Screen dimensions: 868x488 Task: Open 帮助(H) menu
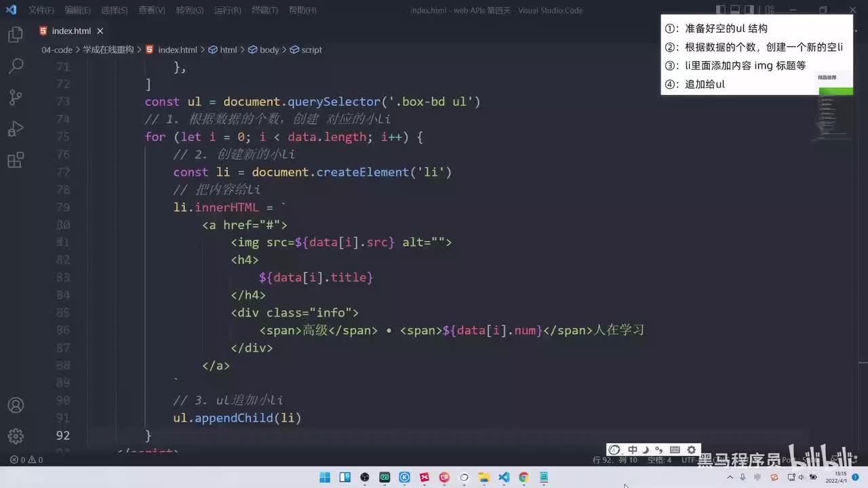302,10
